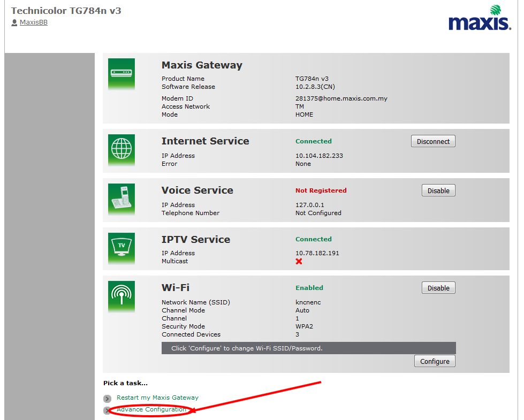The width and height of the screenshot is (524, 420).
Task: Open the Maxis Gateway heading
Action: point(202,65)
